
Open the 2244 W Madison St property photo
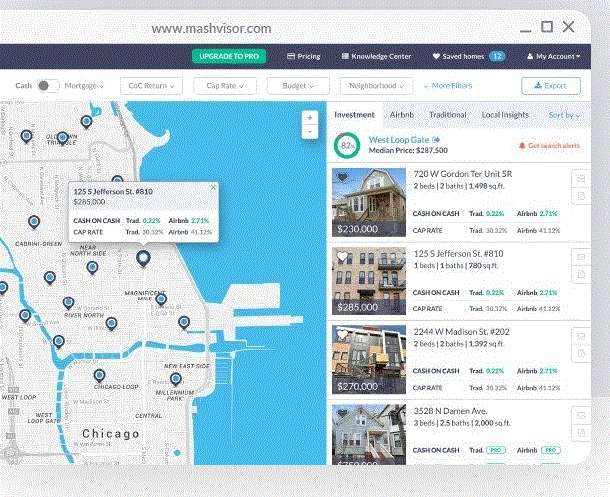pyautogui.click(x=369, y=360)
